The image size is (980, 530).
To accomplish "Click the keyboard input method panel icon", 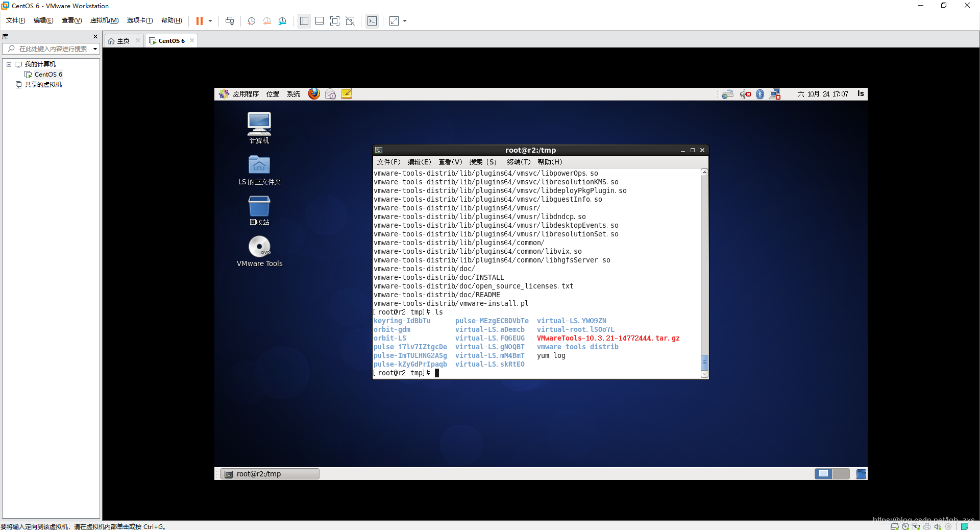I will click(728, 94).
